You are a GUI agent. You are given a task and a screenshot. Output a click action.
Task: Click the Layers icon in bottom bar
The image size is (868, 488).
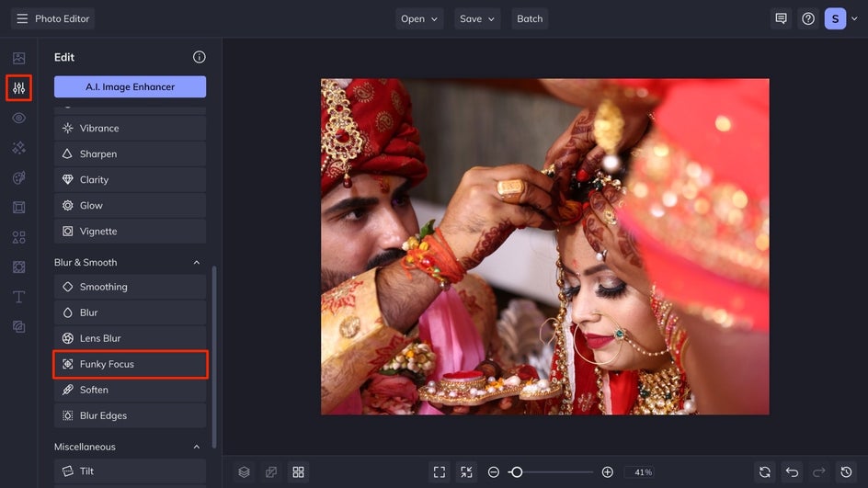pyautogui.click(x=244, y=471)
